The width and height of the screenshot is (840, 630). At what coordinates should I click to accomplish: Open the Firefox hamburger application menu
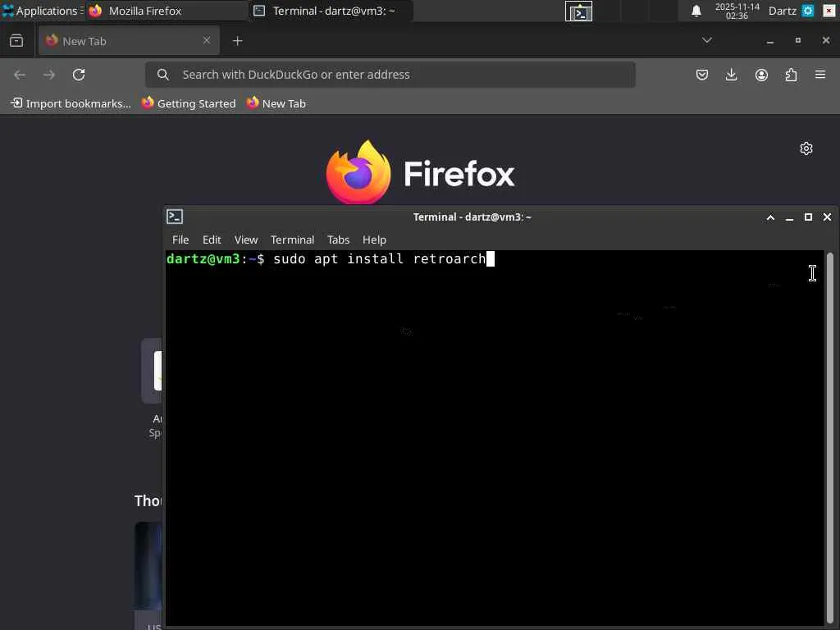pyautogui.click(x=820, y=75)
